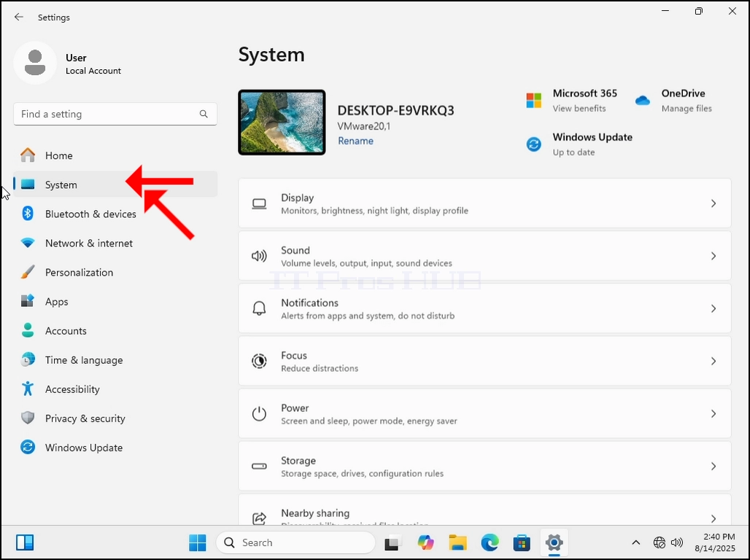Click the network globe tray icon
The width and height of the screenshot is (750, 560).
tap(659, 542)
